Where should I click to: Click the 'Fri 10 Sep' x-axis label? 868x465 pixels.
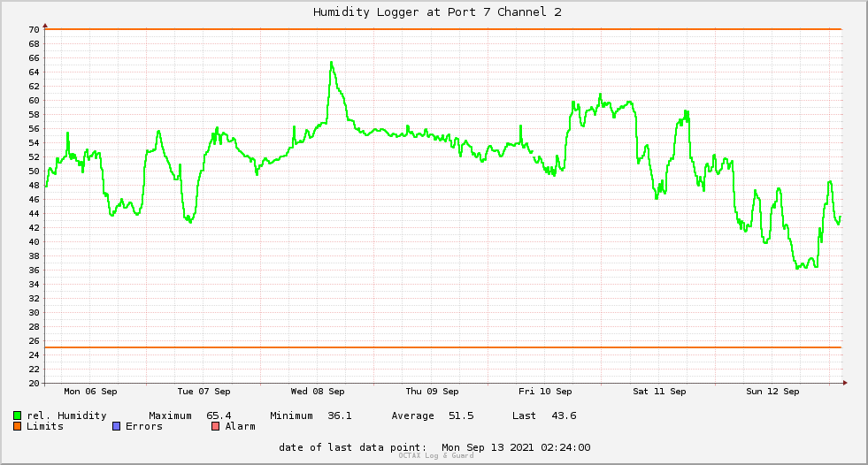point(545,392)
